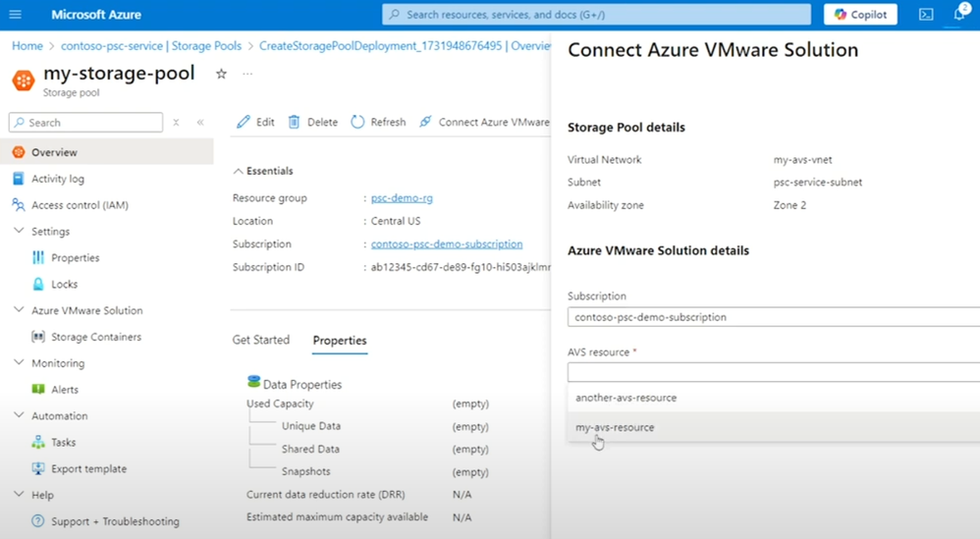This screenshot has width=980, height=539.
Task: Open Activity log menu item
Action: [58, 179]
